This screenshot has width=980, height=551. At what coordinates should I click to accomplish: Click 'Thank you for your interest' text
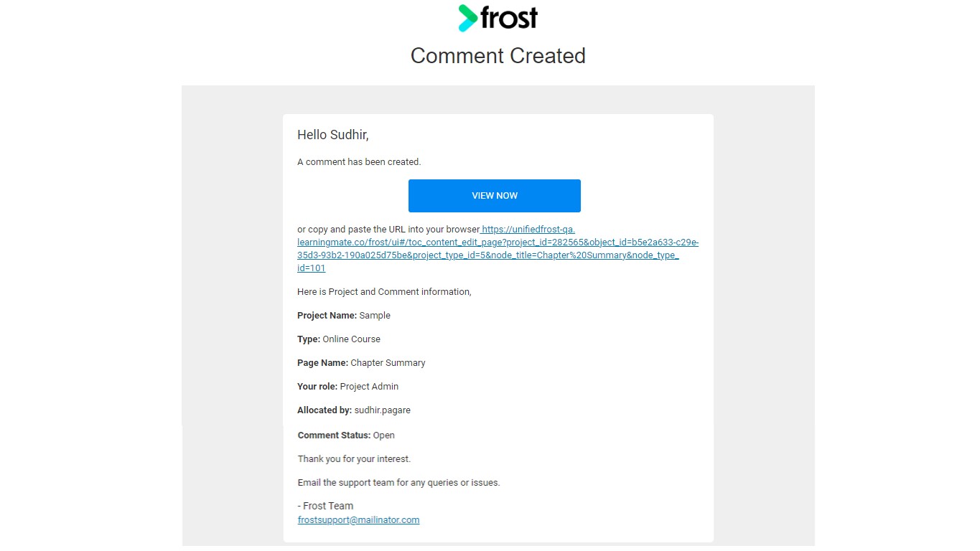click(x=354, y=459)
